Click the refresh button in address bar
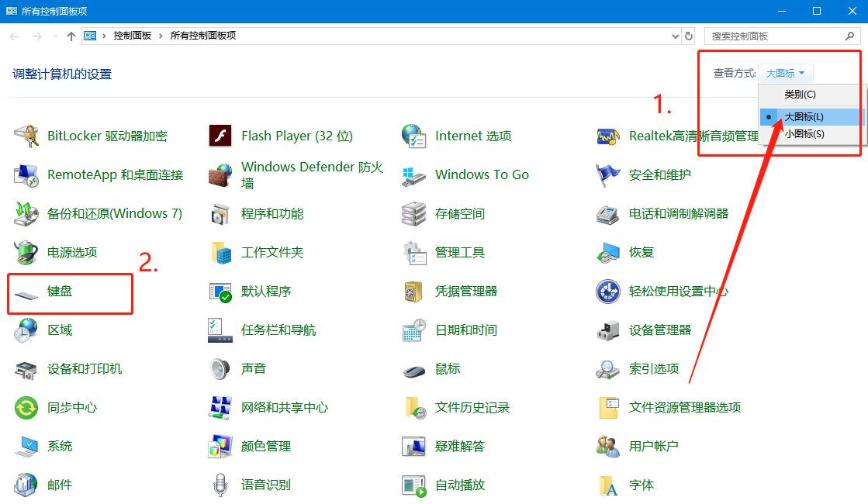Image resolution: width=868 pixels, height=504 pixels. [689, 36]
